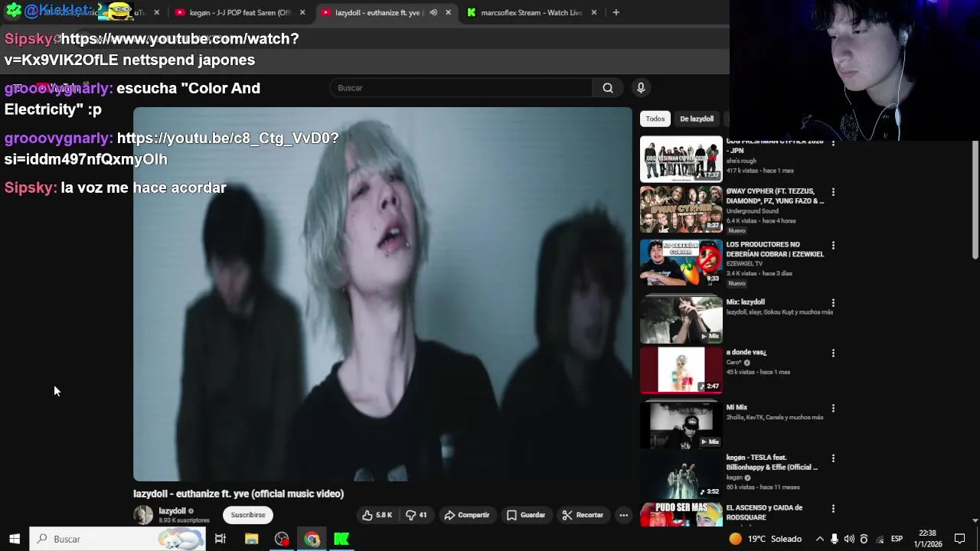Switch to marcsoflex Stream browser tab

tap(531, 12)
